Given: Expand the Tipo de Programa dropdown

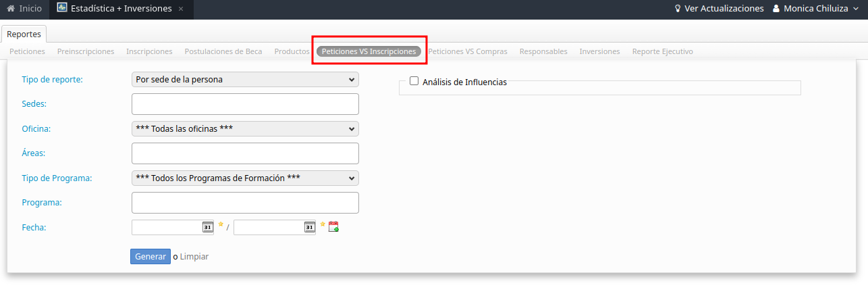Looking at the screenshot, I should (245, 178).
